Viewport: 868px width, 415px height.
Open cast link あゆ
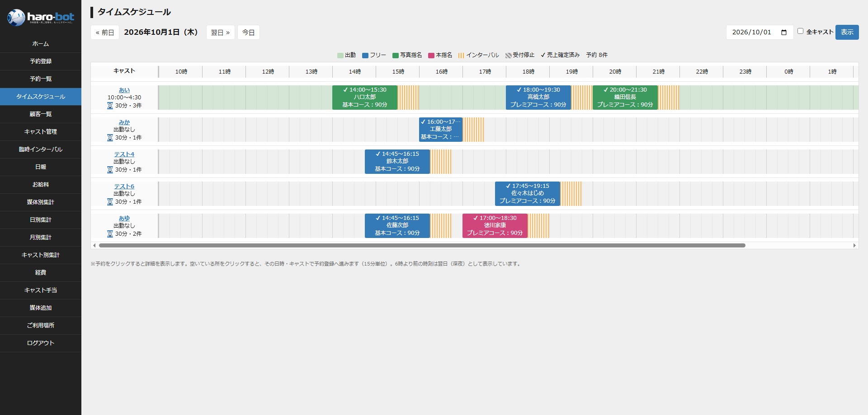click(124, 219)
